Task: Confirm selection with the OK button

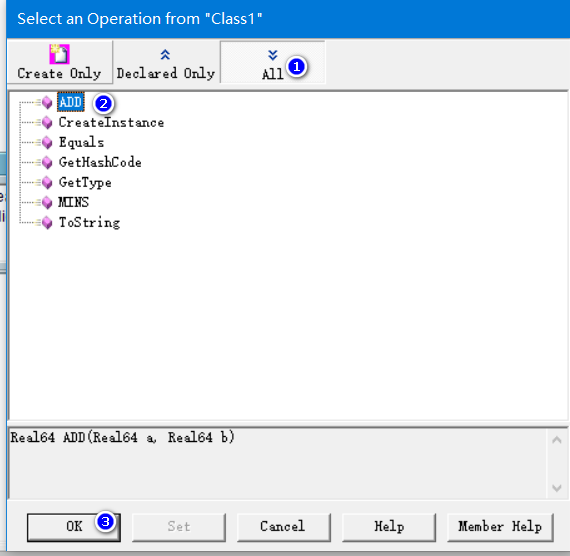Action: [x=74, y=527]
